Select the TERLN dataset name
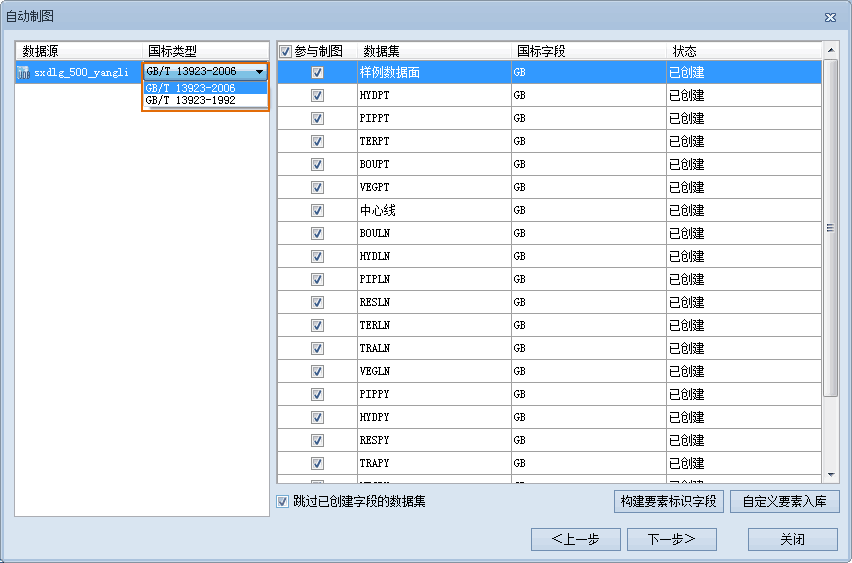The height and width of the screenshot is (563, 852). (374, 326)
